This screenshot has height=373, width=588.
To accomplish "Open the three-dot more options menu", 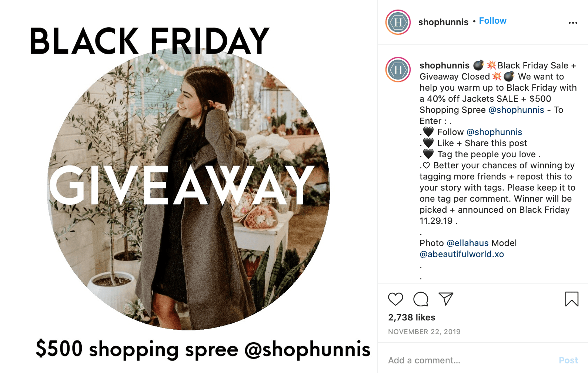I will (573, 23).
